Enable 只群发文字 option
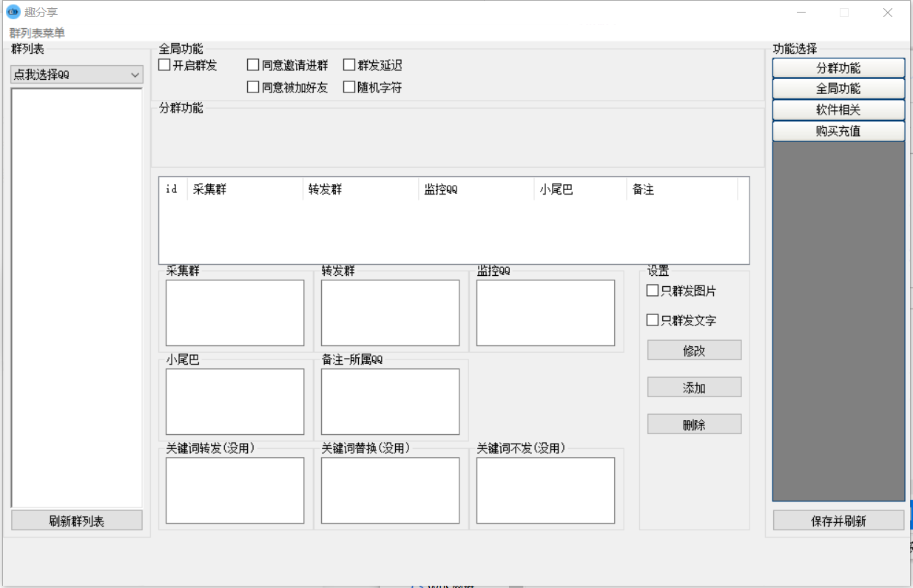This screenshot has width=913, height=588. click(x=653, y=321)
